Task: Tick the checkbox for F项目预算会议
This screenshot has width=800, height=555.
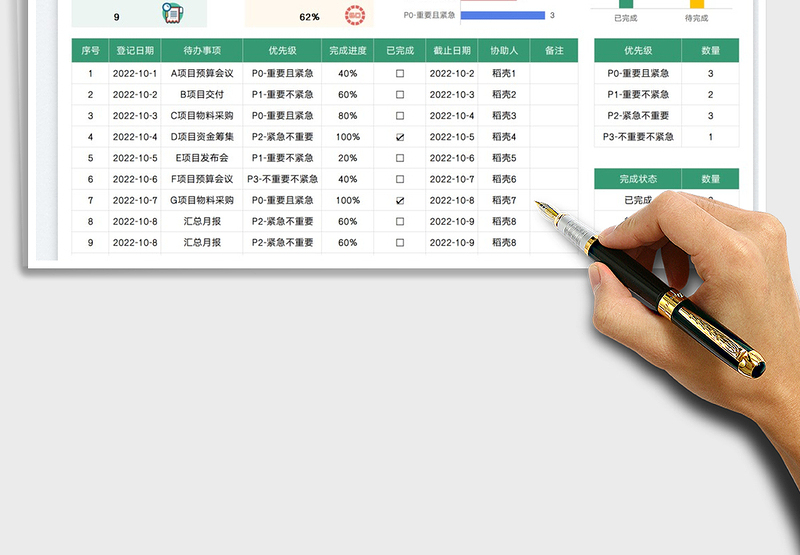Action: [x=400, y=180]
